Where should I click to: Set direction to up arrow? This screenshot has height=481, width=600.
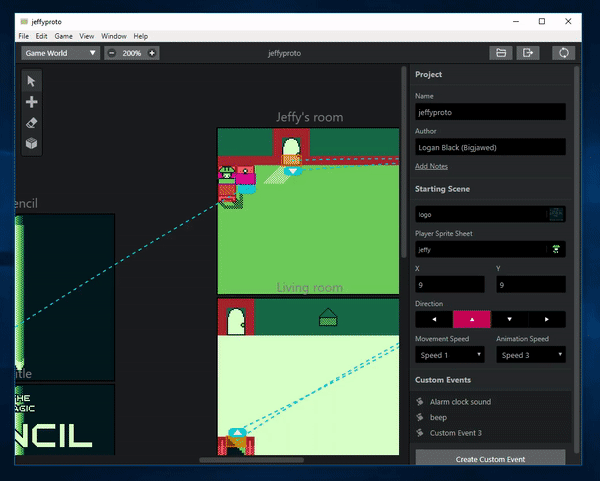472,319
